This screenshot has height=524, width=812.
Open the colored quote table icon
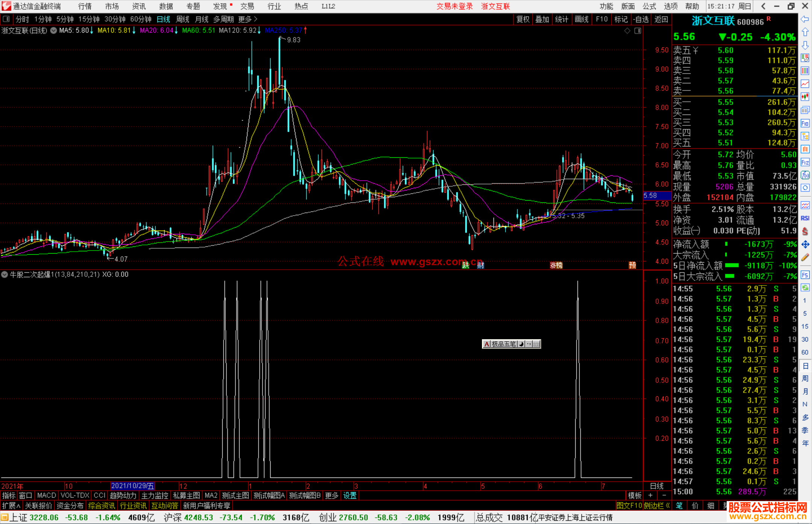(805, 71)
